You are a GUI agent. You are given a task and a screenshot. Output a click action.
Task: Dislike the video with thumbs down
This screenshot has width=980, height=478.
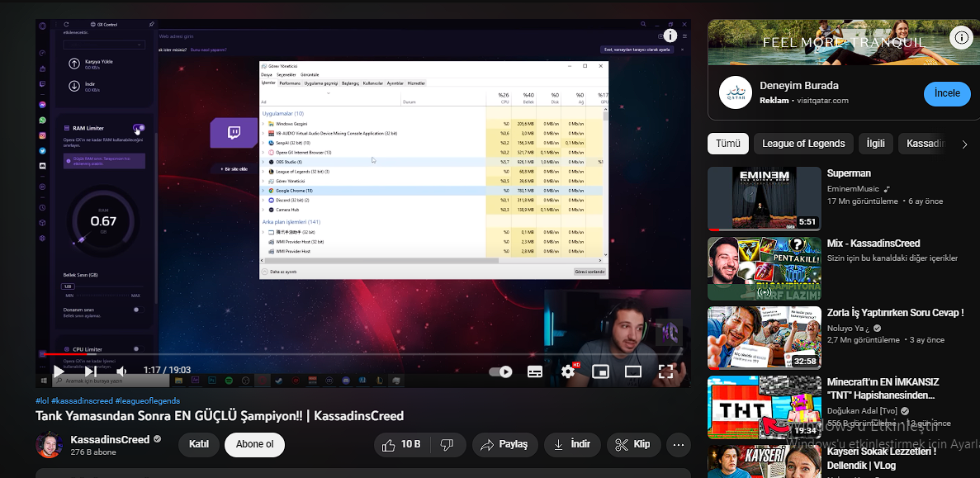click(x=447, y=444)
